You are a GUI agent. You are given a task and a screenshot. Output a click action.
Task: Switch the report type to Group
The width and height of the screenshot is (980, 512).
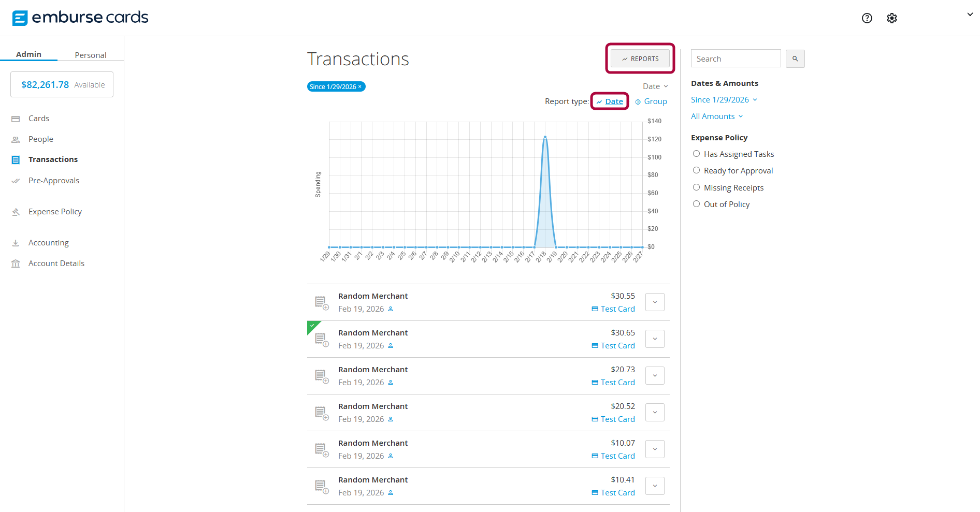click(x=651, y=101)
